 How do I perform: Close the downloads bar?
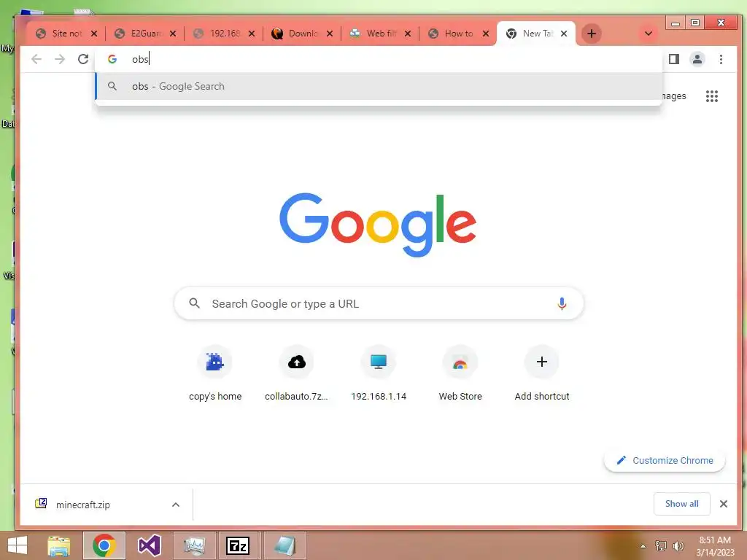[723, 504]
